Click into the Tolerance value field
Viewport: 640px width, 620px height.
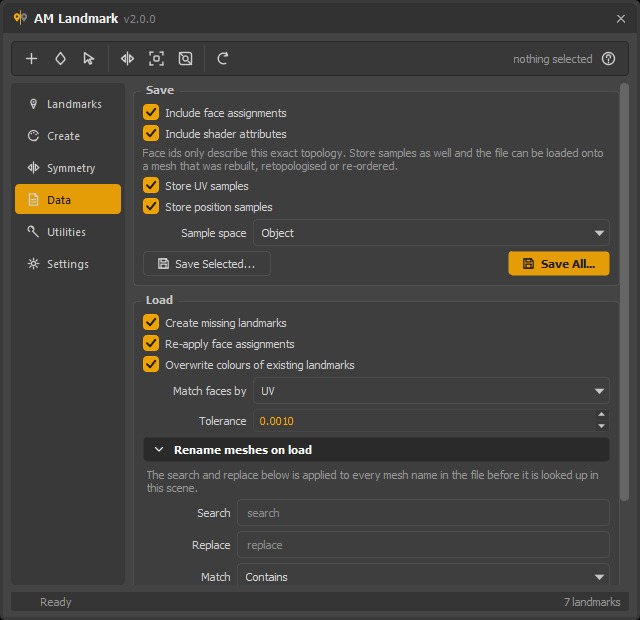[x=424, y=421]
